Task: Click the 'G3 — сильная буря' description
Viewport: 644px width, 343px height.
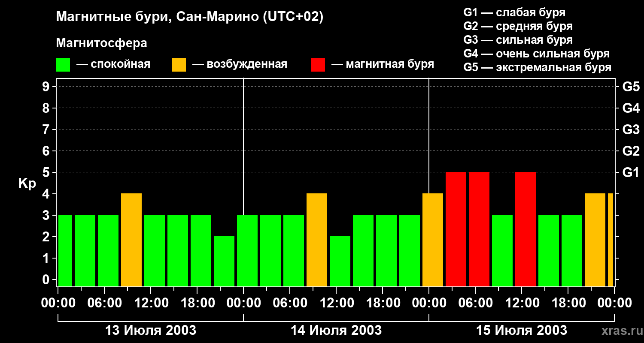Action: 518,40
